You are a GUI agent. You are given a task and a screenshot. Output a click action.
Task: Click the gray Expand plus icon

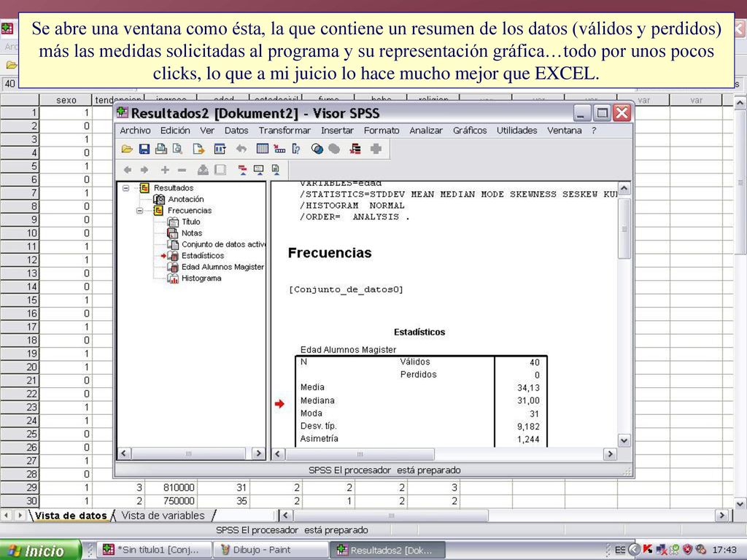(x=165, y=169)
